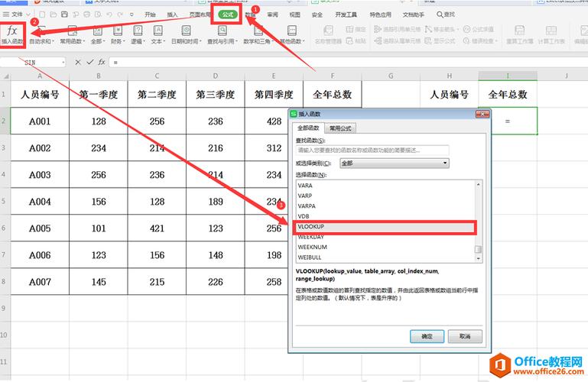Click the function search box in dialog

tap(372, 151)
